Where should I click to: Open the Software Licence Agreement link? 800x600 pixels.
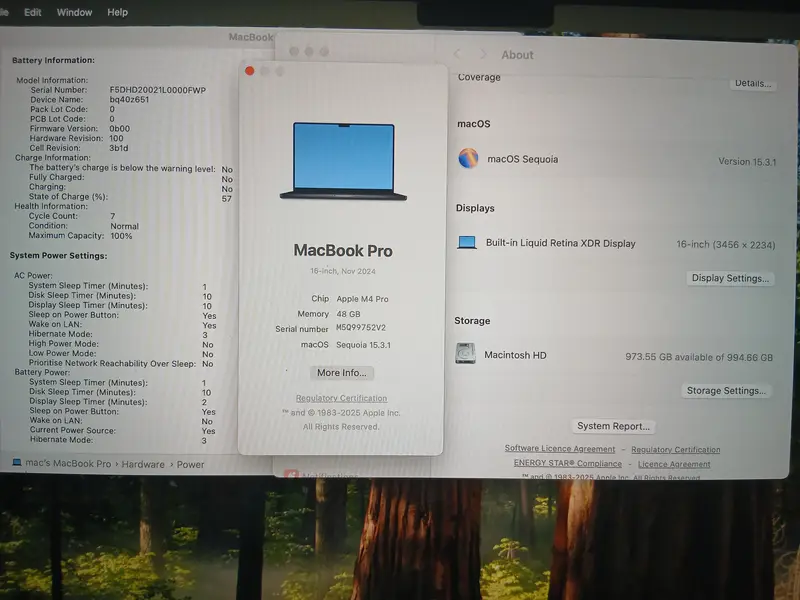coord(559,449)
